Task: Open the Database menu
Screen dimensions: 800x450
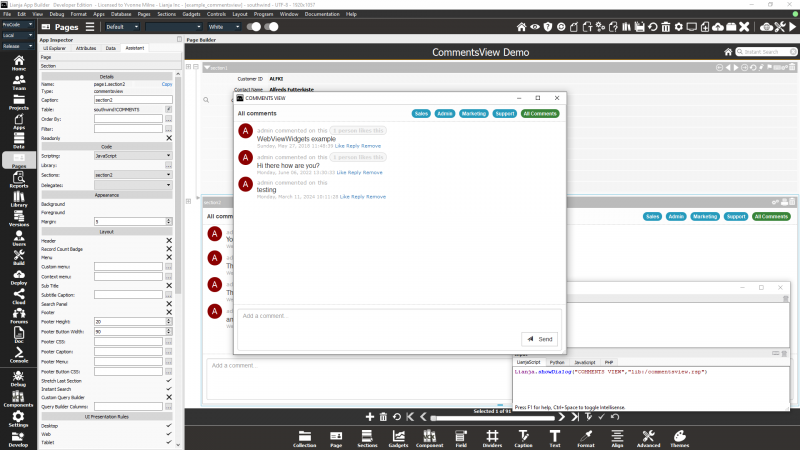Action: click(121, 14)
